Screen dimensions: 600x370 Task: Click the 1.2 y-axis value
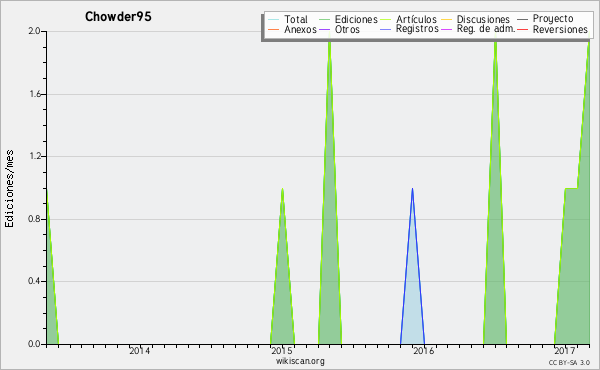click(x=34, y=156)
